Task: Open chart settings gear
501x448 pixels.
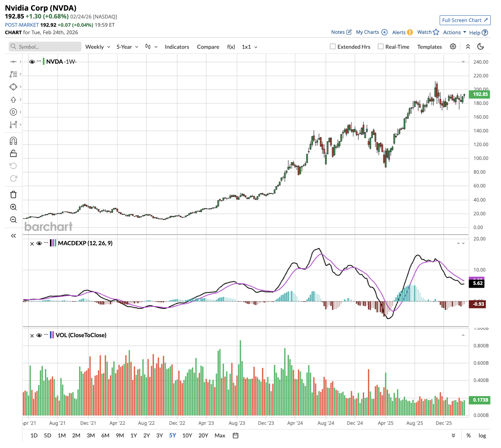Action: tap(453, 46)
